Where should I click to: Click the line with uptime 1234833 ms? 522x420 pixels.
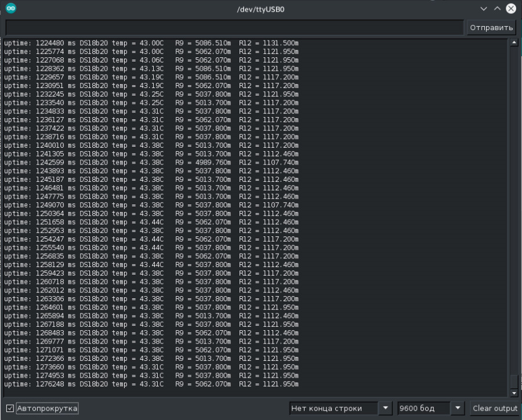(151, 111)
